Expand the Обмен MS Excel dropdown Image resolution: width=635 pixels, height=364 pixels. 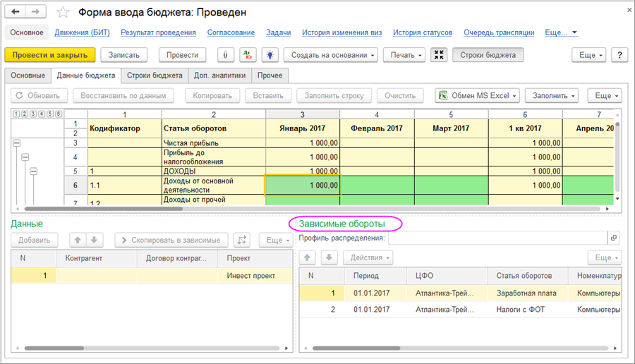pos(478,95)
